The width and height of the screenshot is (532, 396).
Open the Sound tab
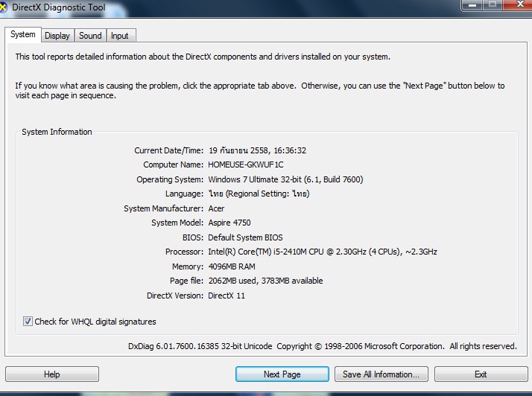click(90, 36)
